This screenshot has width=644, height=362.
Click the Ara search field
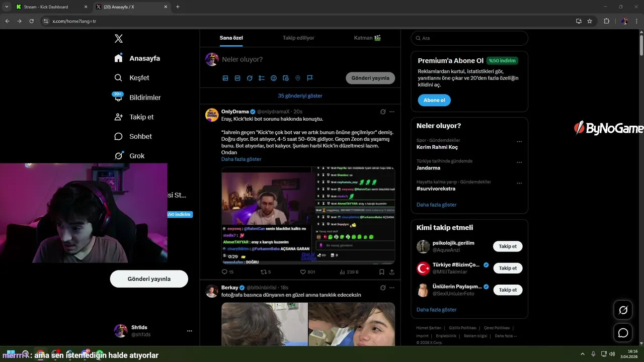469,38
